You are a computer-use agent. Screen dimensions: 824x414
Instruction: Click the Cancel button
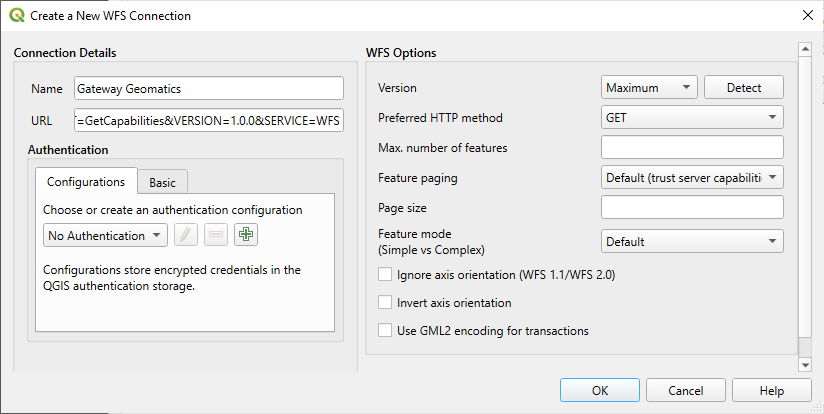pyautogui.click(x=686, y=391)
